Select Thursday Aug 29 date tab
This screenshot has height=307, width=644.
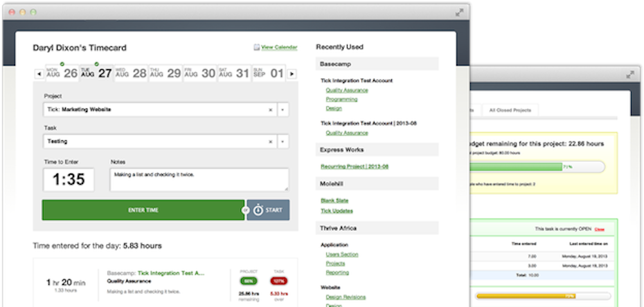pyautogui.click(x=166, y=73)
